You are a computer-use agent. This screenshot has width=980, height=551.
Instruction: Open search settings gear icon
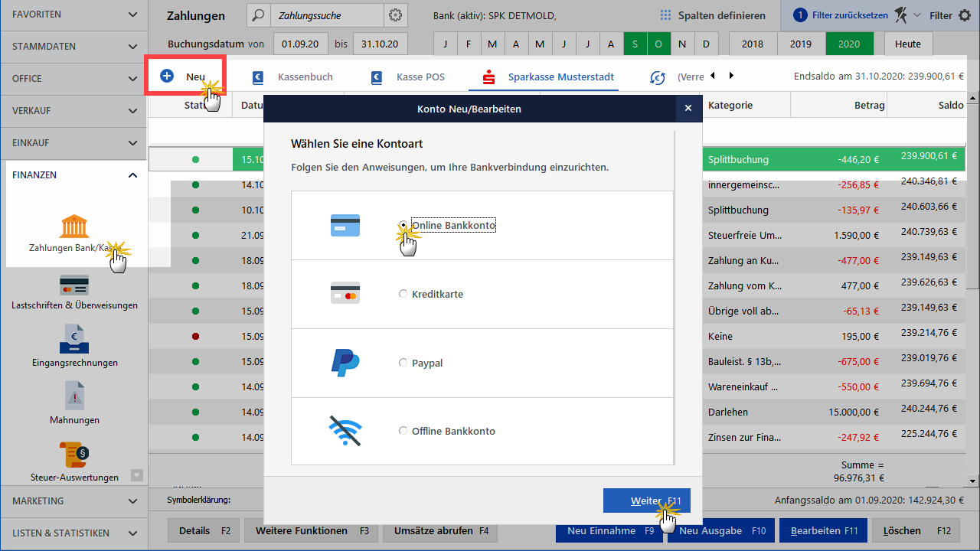[x=395, y=15]
